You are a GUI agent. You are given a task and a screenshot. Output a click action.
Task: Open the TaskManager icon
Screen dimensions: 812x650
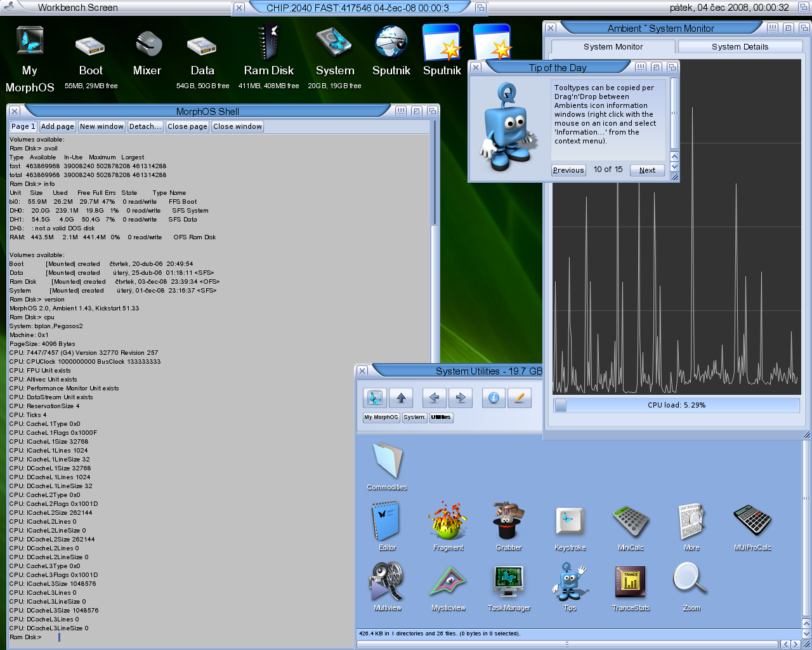[x=508, y=582]
